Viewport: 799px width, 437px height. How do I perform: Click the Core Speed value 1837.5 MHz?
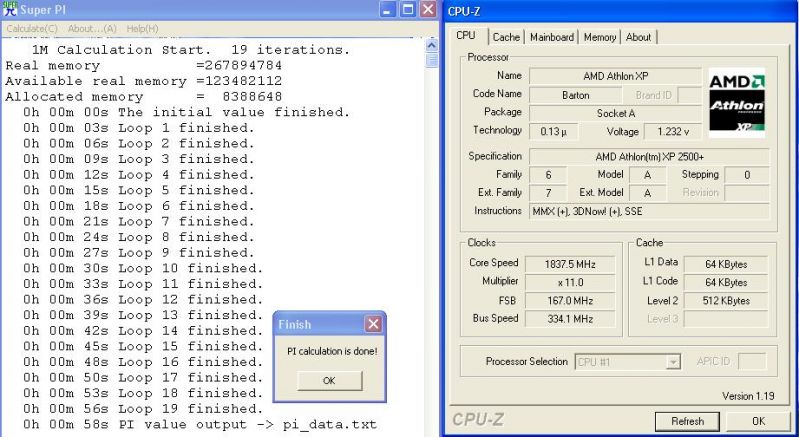(570, 264)
